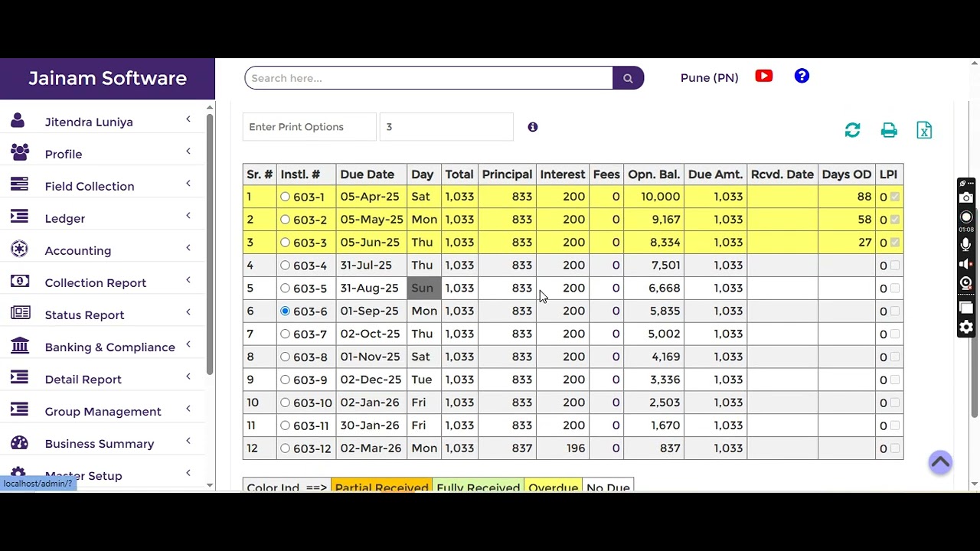The image size is (980, 551).
Task: Select the radio button for installment 603-4
Action: pos(285,266)
